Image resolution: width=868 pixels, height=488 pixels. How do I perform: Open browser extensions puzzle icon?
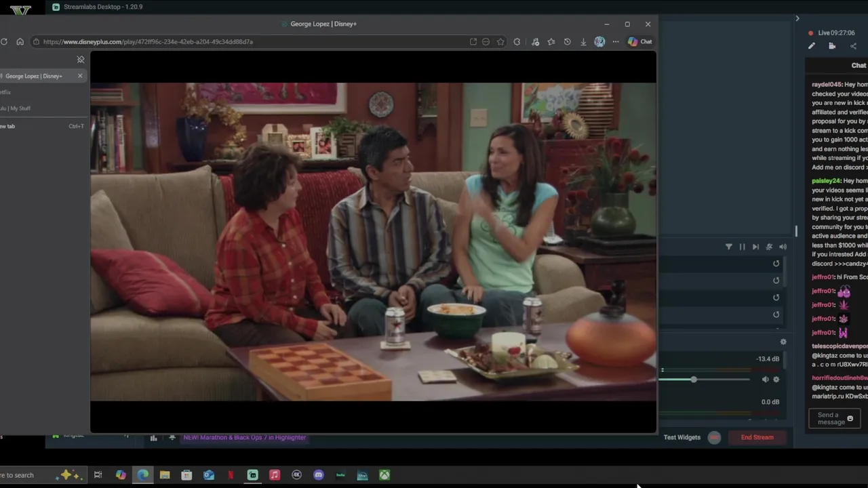[x=517, y=41]
